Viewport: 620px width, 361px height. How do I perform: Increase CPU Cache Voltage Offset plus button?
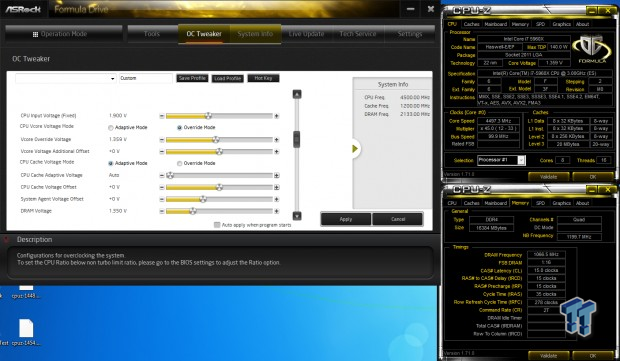click(x=277, y=187)
